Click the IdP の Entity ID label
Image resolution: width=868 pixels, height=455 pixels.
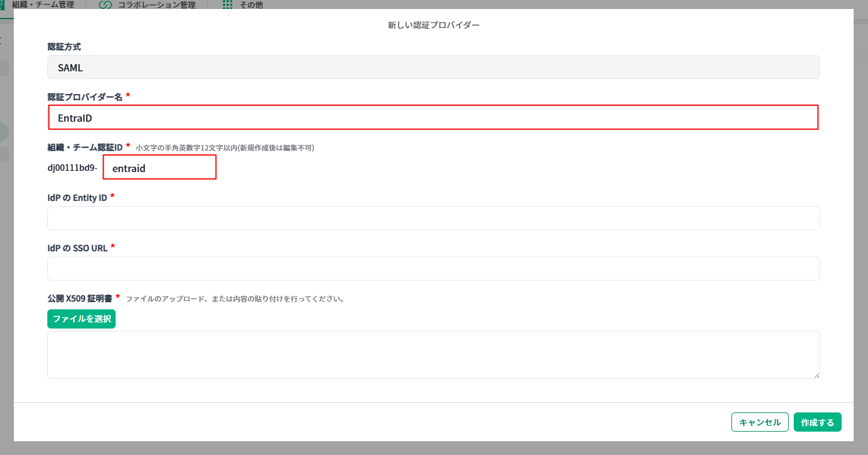coord(77,198)
